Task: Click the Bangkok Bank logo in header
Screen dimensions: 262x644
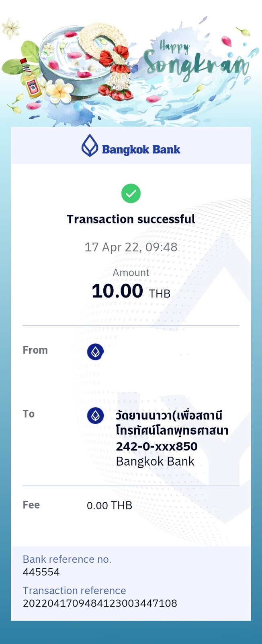Action: tap(131, 146)
